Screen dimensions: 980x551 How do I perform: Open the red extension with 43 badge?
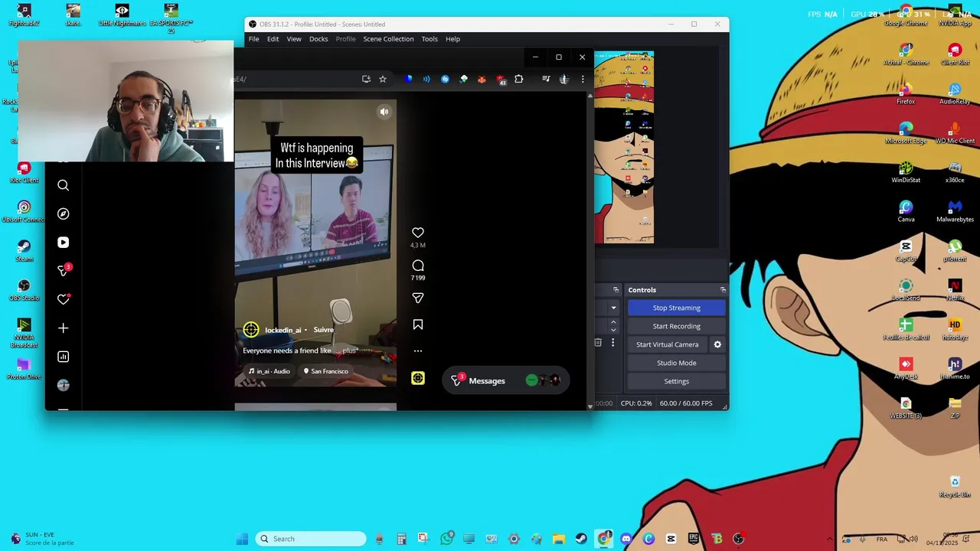pos(501,80)
